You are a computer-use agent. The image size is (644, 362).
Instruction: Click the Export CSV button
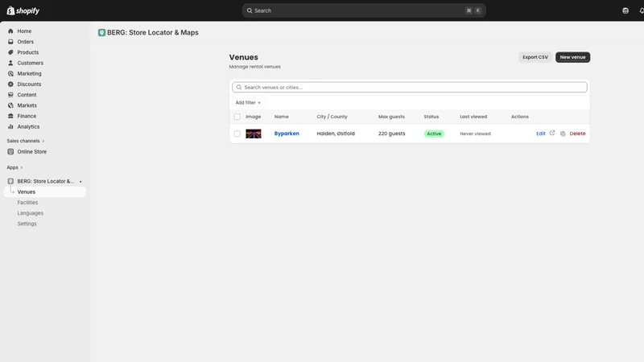click(535, 57)
